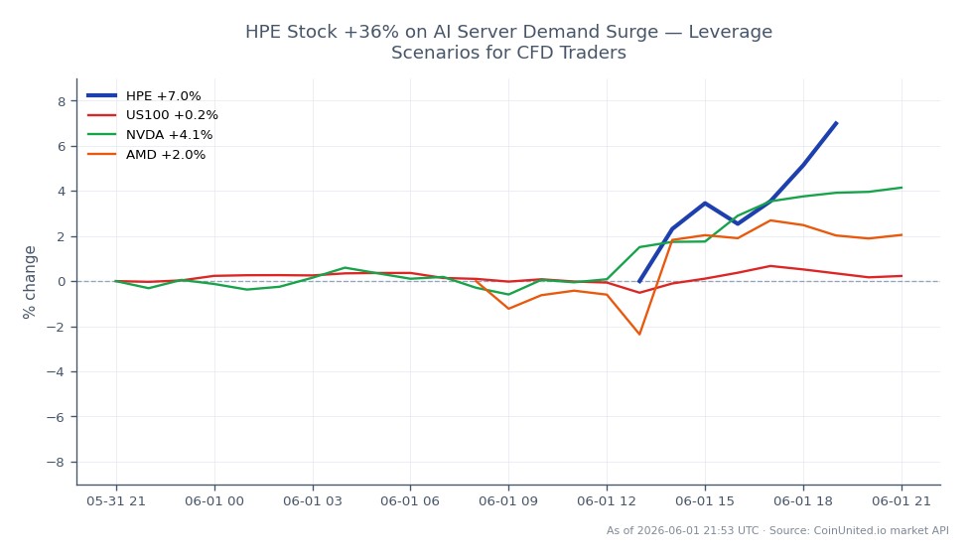Click the y-axis tick label '0'
Viewport: 972px width, 560px height.
click(x=62, y=282)
